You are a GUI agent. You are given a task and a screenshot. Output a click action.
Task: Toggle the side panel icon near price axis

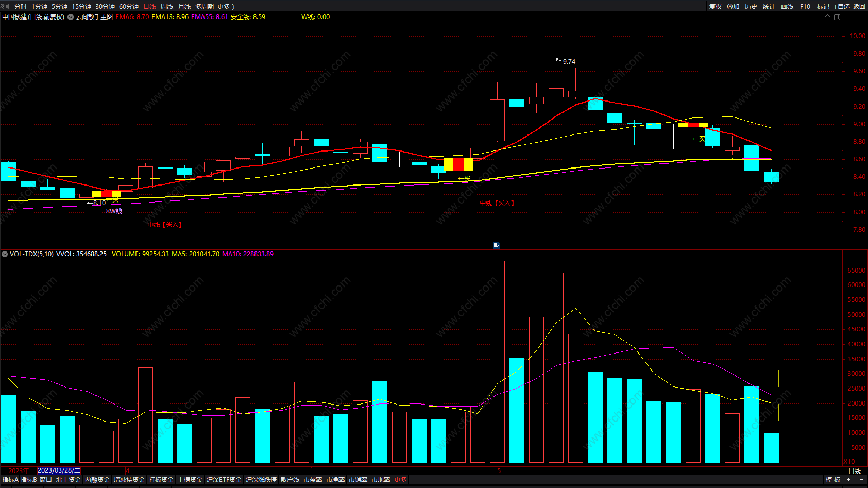pos(837,17)
